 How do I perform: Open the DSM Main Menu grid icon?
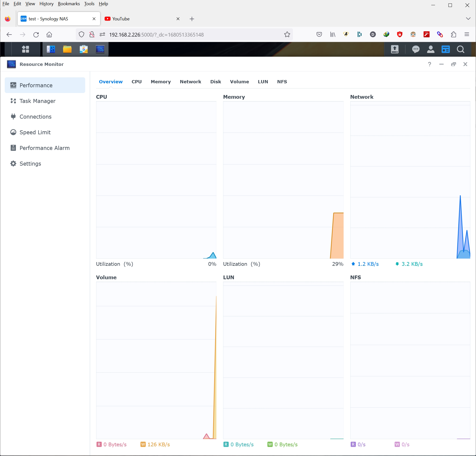[x=25, y=49]
